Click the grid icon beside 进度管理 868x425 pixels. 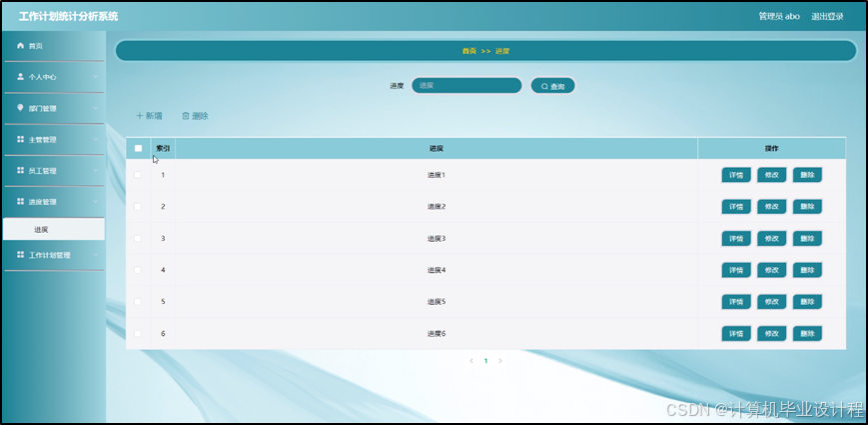coord(21,201)
